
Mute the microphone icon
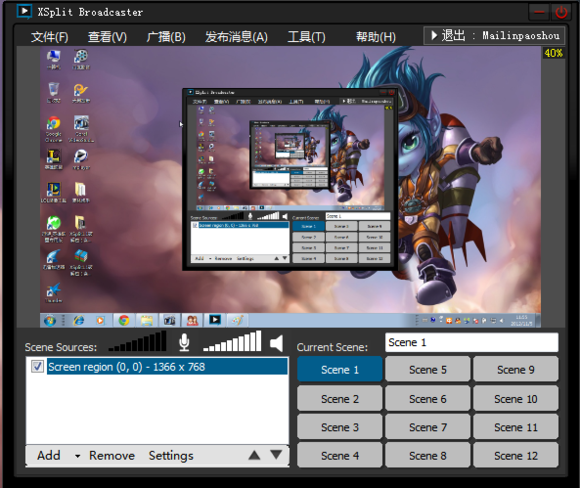[x=184, y=342]
